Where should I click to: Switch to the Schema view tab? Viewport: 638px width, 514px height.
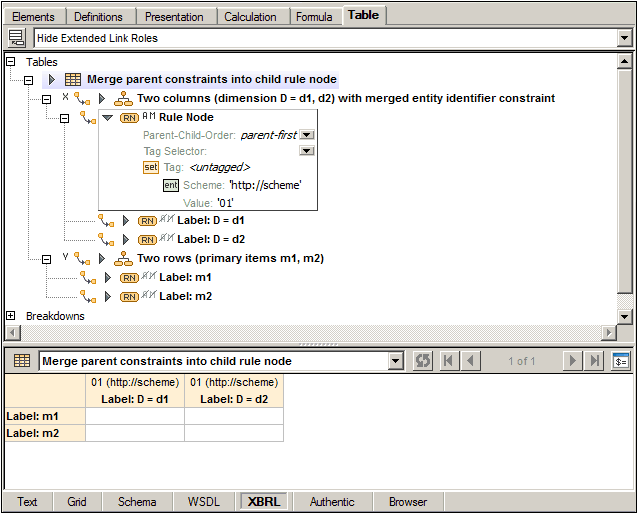click(137, 502)
